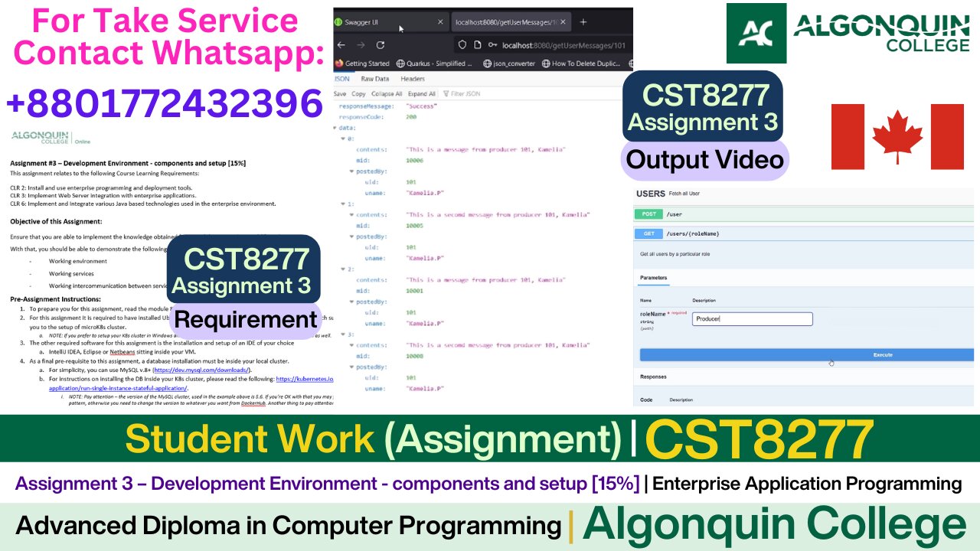Switch to the JSON viewer tab

tap(341, 79)
